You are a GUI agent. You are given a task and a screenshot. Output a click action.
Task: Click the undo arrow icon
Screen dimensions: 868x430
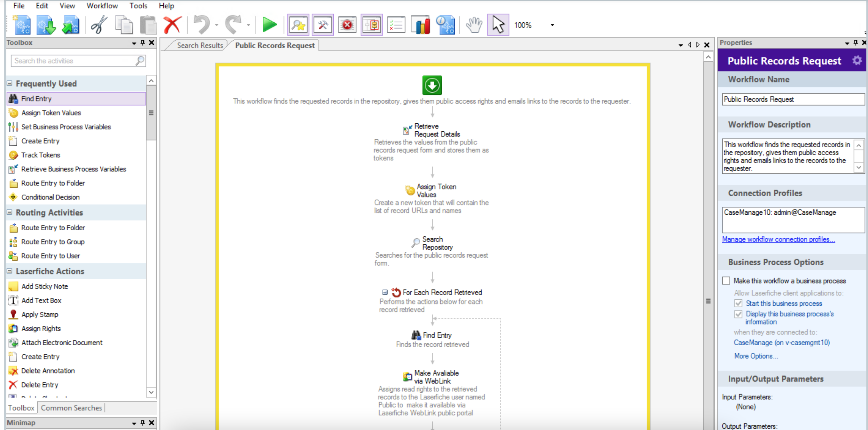point(202,25)
